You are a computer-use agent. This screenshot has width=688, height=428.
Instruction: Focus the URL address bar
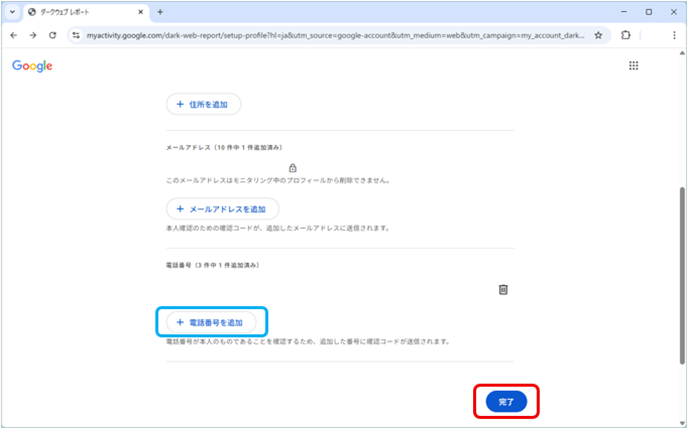coord(330,34)
